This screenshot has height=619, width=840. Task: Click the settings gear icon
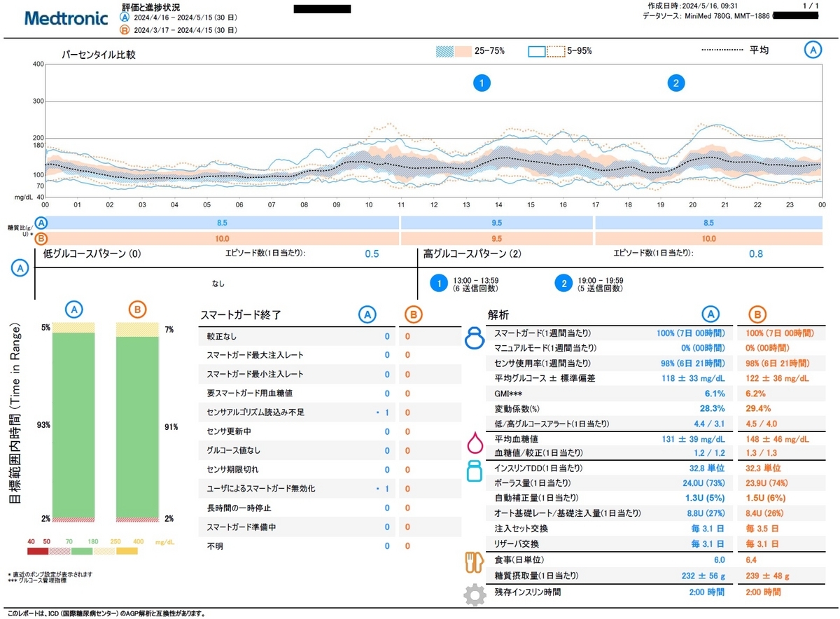coord(475,595)
